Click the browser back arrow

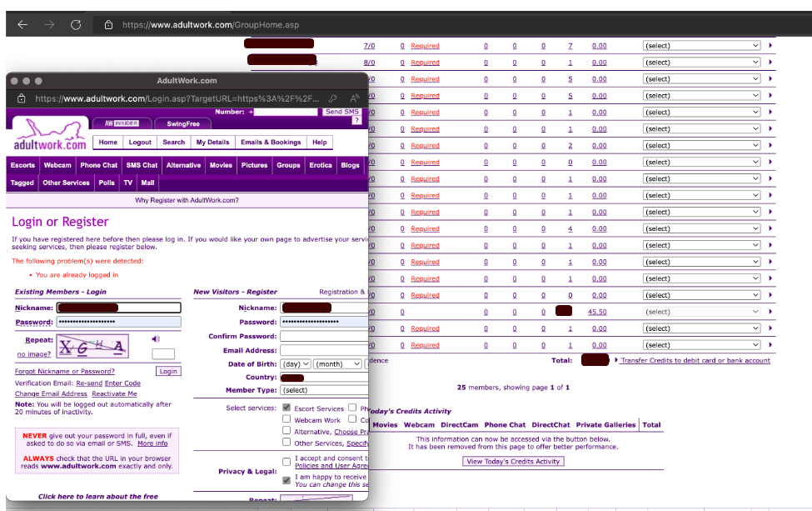click(22, 25)
